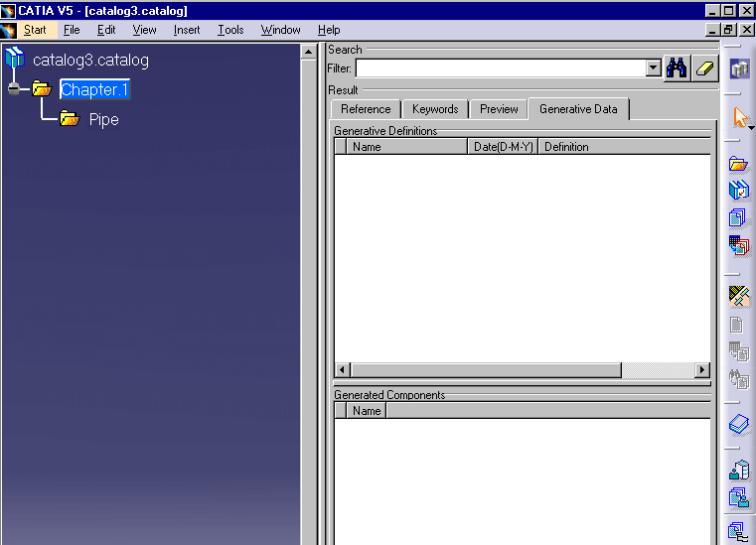
Task: Click the Add Family icon
Action: (738, 217)
